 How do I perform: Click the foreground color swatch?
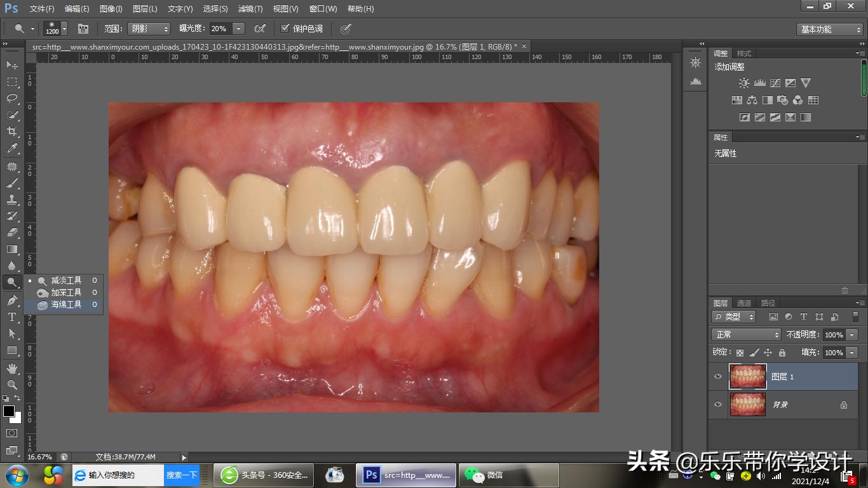(x=9, y=411)
